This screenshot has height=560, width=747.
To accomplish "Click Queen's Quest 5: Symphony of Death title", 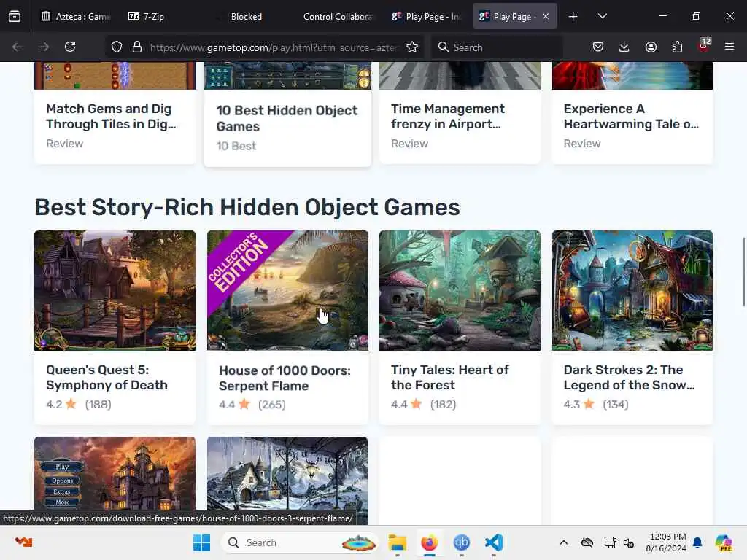I will [x=107, y=377].
